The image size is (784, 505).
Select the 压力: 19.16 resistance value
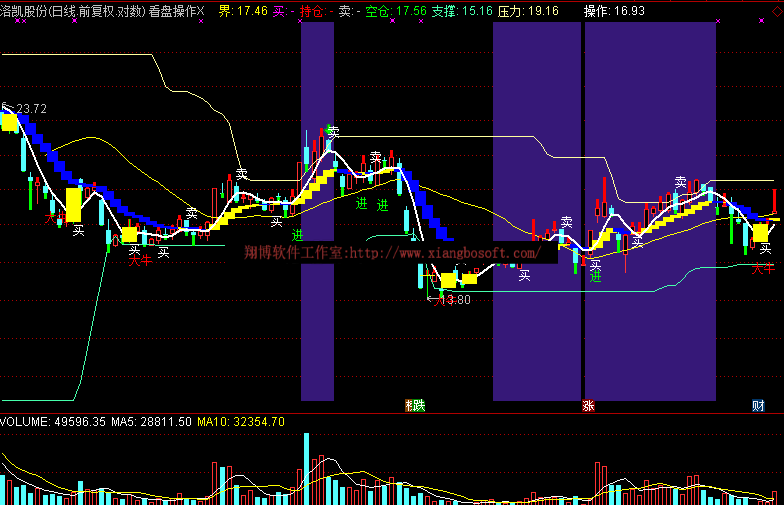pyautogui.click(x=528, y=10)
